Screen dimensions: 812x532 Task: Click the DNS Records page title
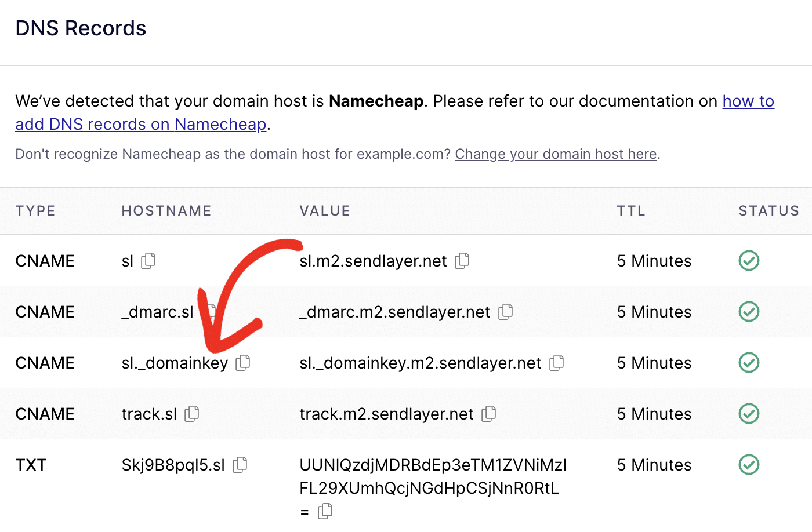(x=81, y=28)
